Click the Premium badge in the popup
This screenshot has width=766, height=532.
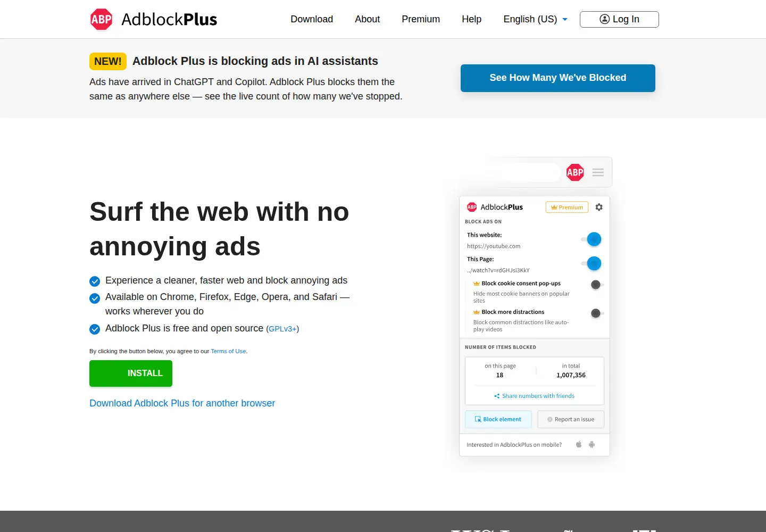(567, 207)
